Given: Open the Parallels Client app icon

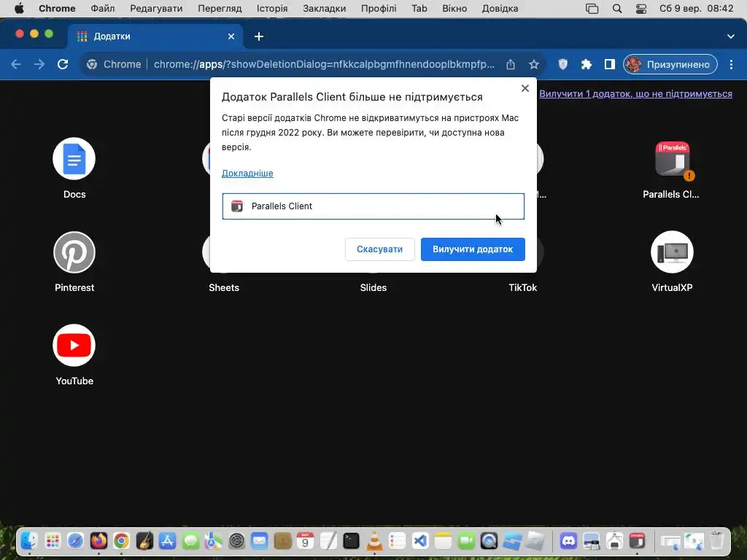Looking at the screenshot, I should [672, 160].
